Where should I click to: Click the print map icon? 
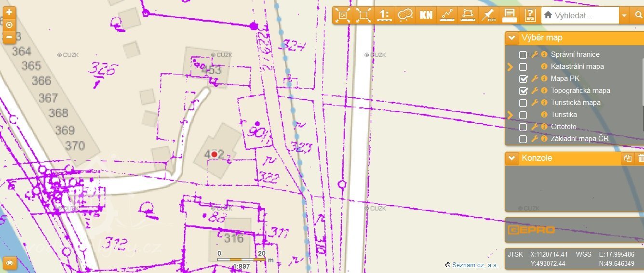[x=510, y=15]
